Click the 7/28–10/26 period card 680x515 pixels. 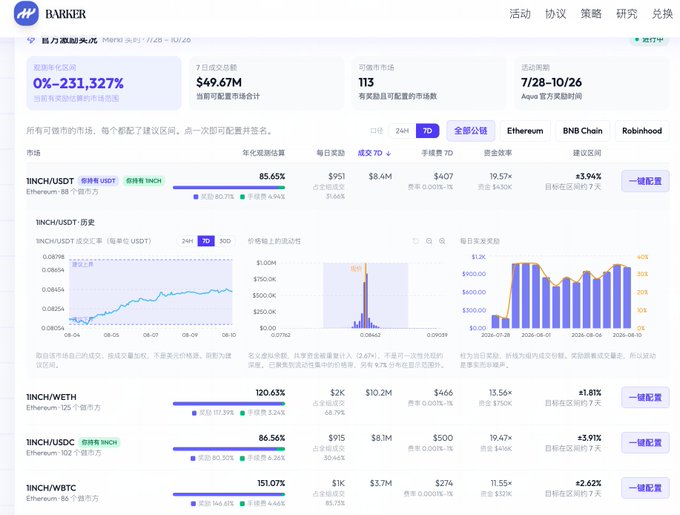pyautogui.click(x=592, y=83)
